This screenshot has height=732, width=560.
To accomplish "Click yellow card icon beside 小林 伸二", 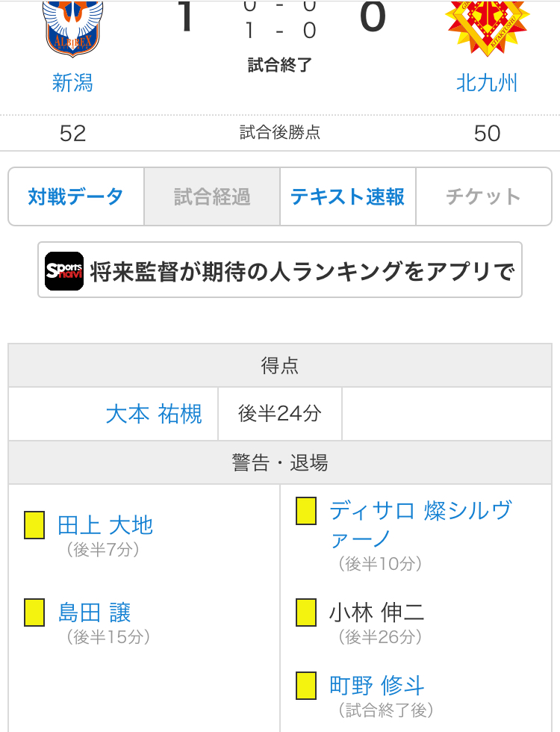I will (306, 612).
